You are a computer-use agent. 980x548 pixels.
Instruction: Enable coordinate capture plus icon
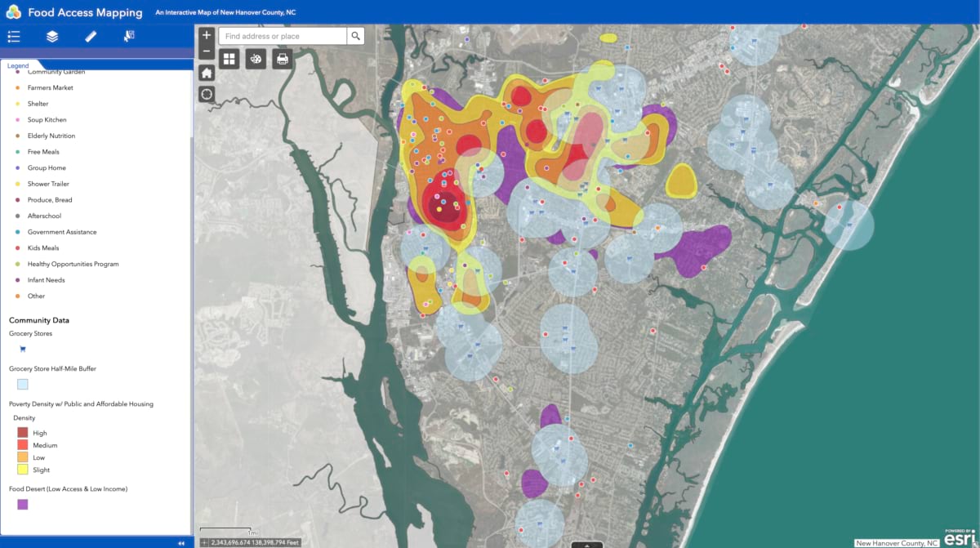click(204, 542)
